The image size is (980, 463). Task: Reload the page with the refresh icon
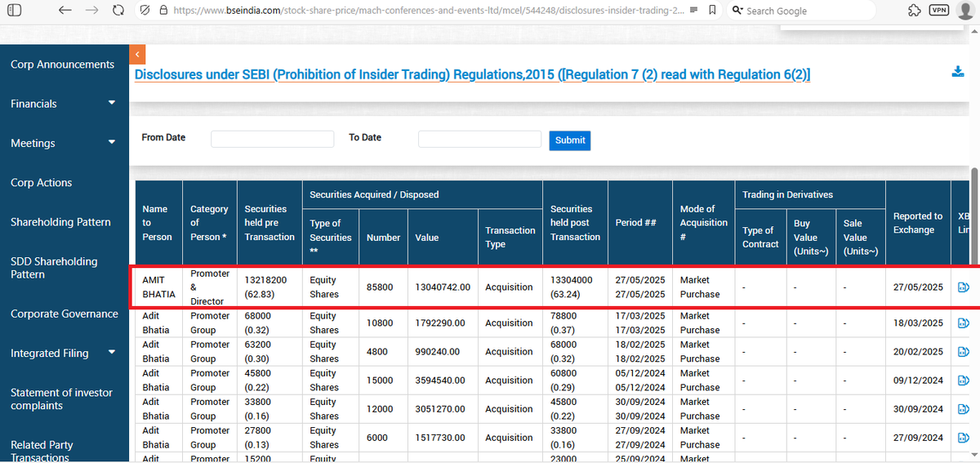coord(118,11)
